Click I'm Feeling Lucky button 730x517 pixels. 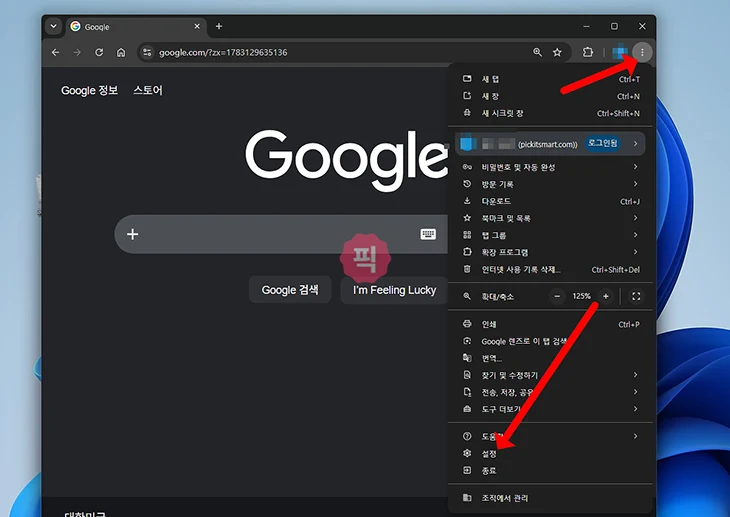(394, 290)
